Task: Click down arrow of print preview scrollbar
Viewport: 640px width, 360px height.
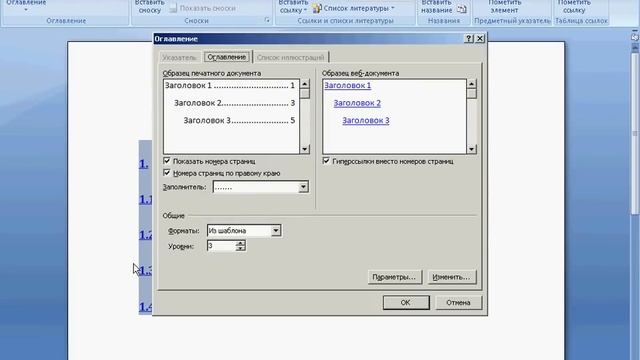Action: point(304,149)
